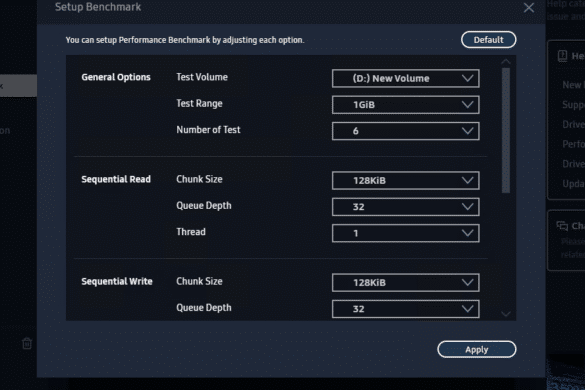Click the trash can icon

[x=27, y=343]
